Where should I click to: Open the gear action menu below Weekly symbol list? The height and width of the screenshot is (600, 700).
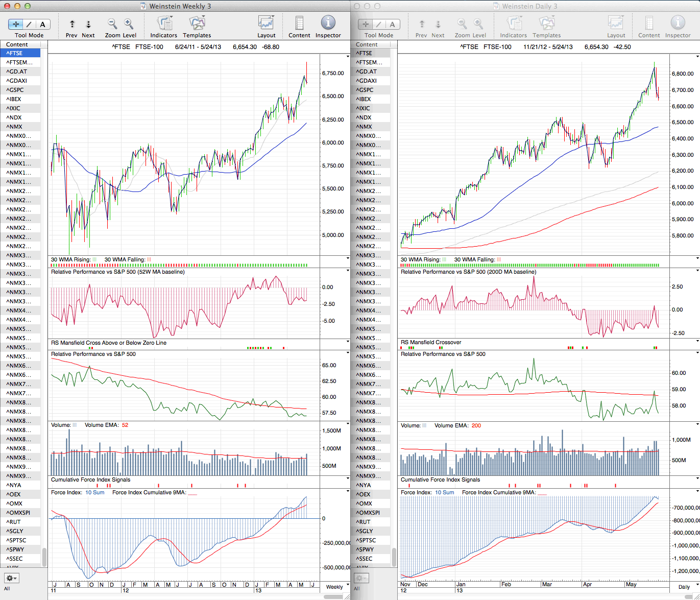point(11,578)
